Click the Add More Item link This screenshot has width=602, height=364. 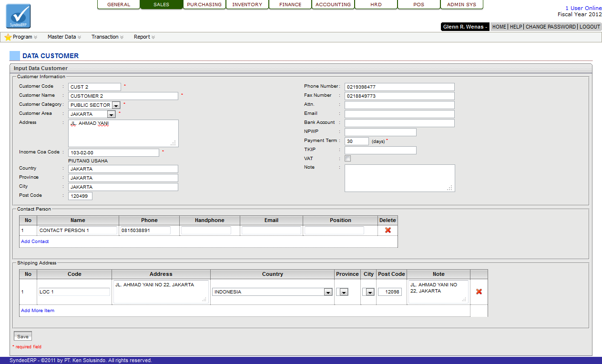click(x=38, y=311)
